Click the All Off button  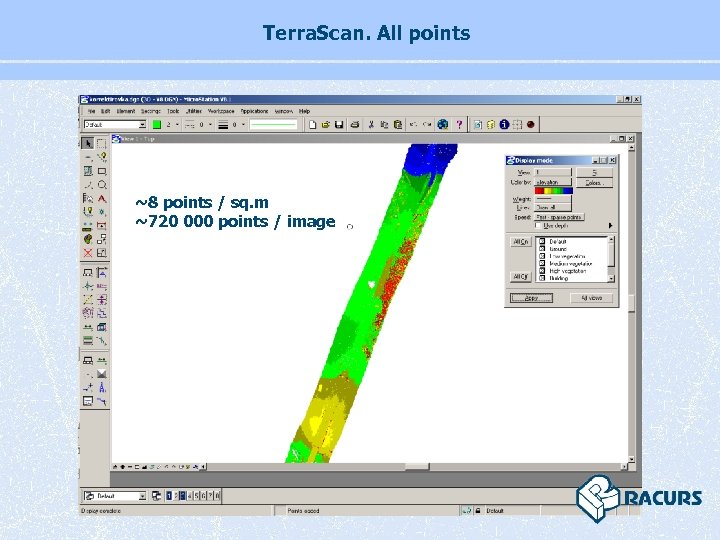click(521, 276)
